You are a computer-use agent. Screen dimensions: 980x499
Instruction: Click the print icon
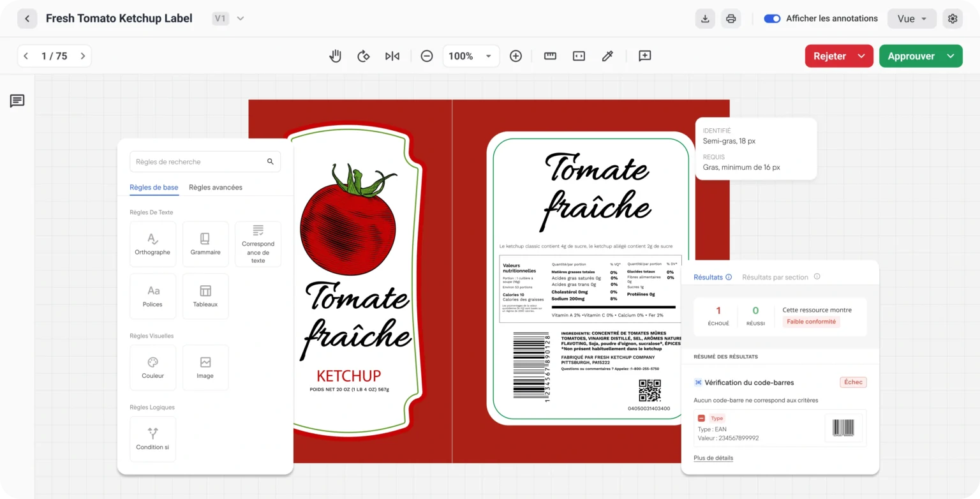pyautogui.click(x=731, y=19)
